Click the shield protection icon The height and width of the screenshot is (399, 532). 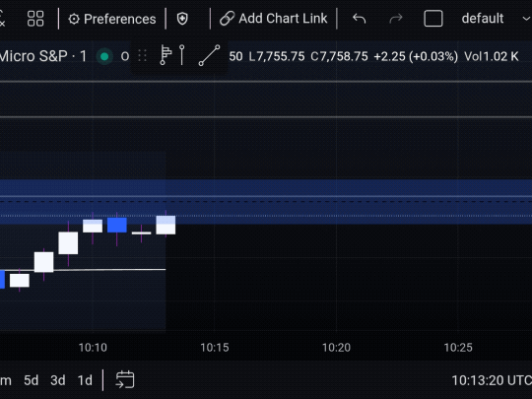(x=182, y=19)
